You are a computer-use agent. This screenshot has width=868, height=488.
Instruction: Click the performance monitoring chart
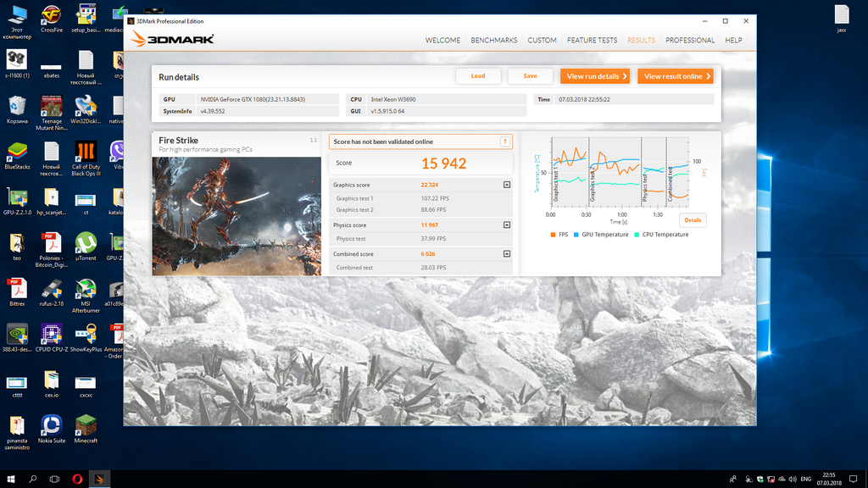(620, 172)
